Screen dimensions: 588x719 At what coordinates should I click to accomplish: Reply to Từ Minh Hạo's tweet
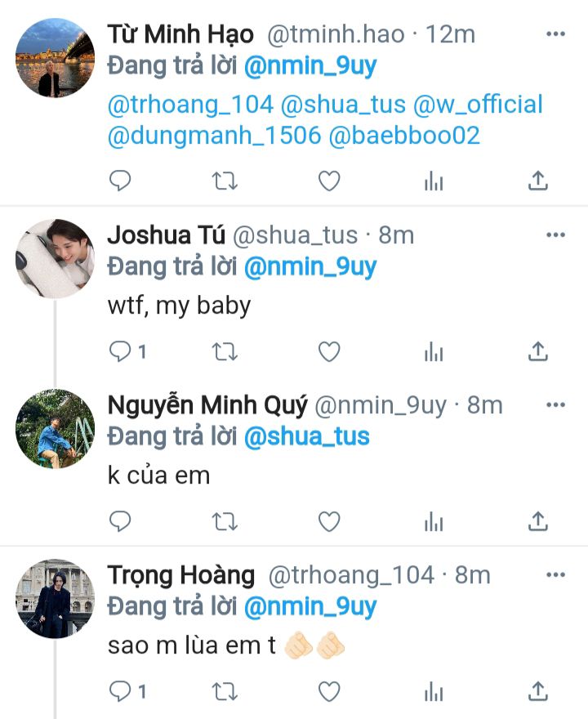120,181
